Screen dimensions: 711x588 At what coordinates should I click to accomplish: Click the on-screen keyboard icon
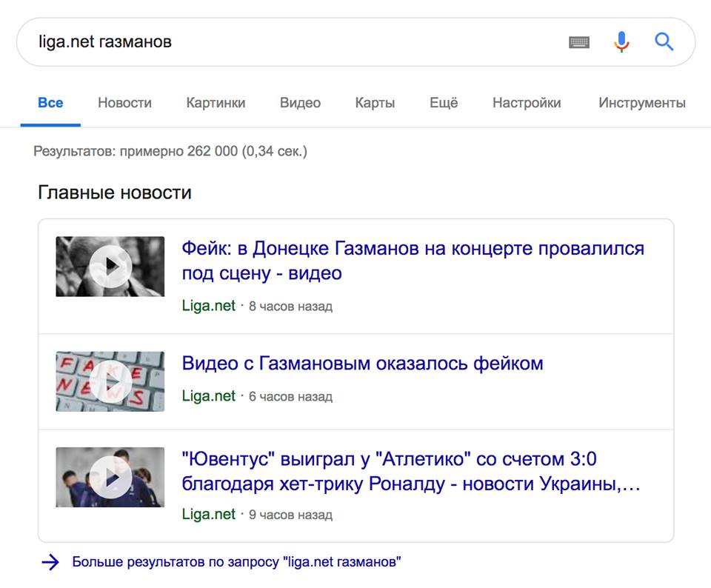(x=579, y=42)
